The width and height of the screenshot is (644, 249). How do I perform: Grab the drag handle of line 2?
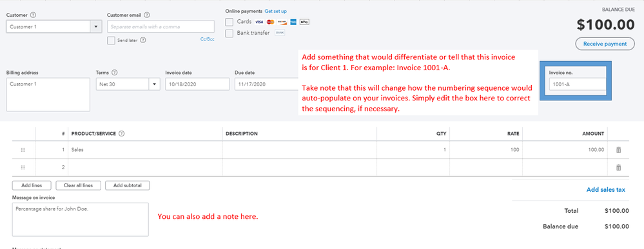[x=23, y=167]
